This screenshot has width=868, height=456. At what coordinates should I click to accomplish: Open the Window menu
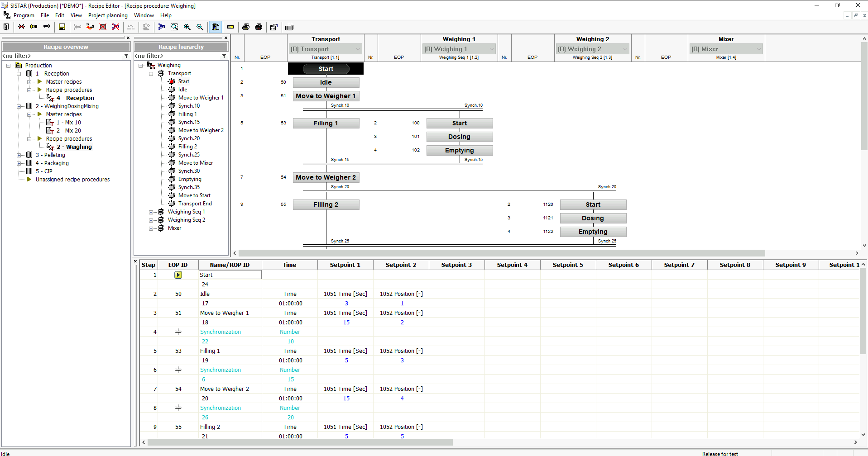144,15
